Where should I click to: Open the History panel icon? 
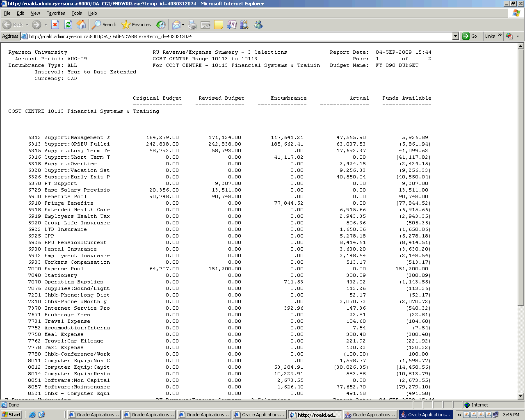(161, 25)
